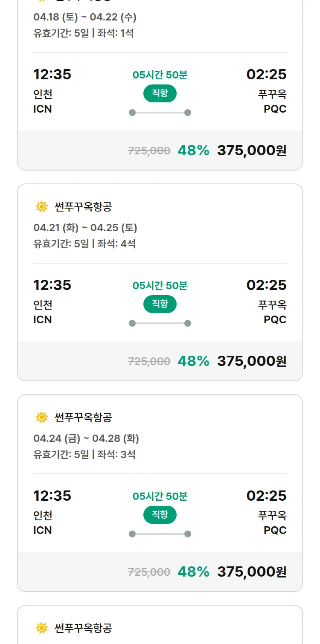Screen dimensions: 320x644
Task: Select the 04.24 (금) ~ 04.28 (화) flight
Action: click(86, 438)
